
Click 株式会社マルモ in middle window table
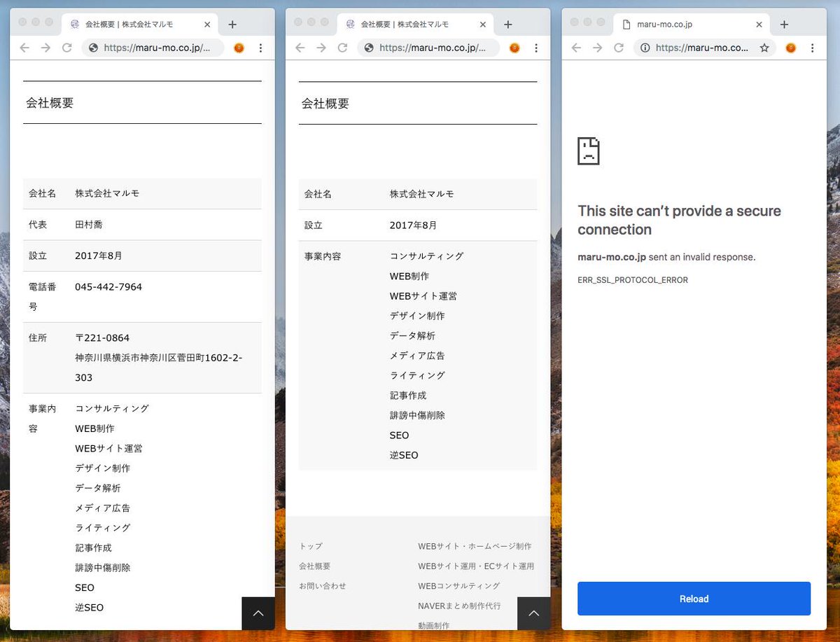tap(421, 194)
